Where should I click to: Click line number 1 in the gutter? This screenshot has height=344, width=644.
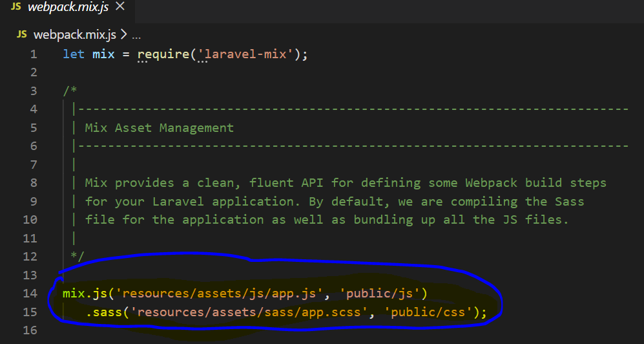coord(33,54)
